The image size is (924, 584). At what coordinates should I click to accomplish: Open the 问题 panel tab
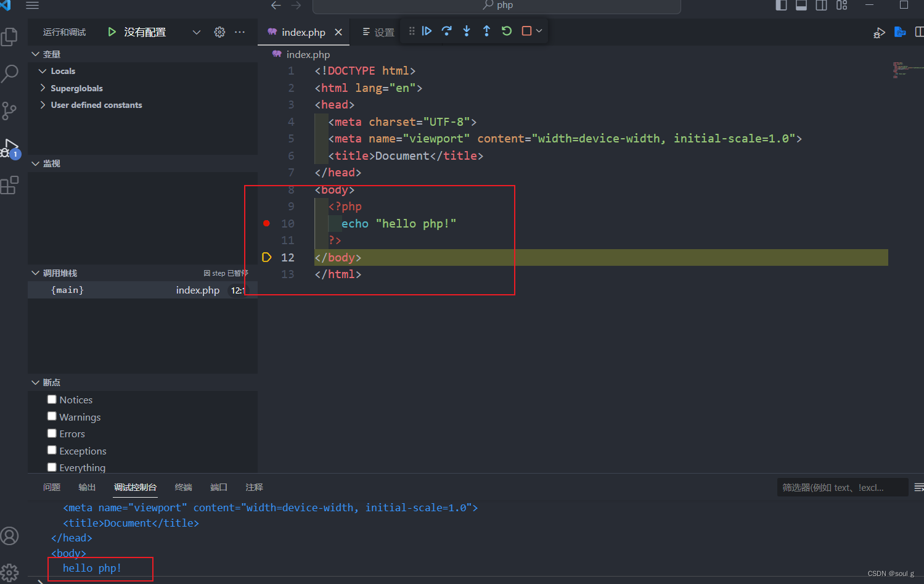[52, 487]
